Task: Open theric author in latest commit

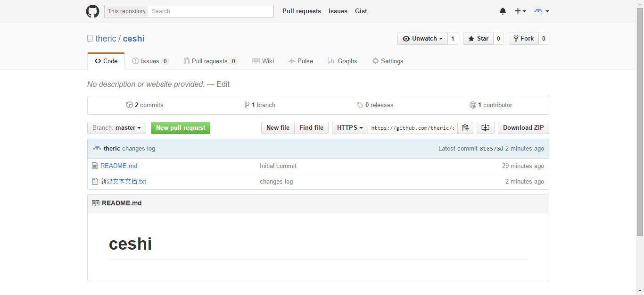Action: pyautogui.click(x=112, y=148)
